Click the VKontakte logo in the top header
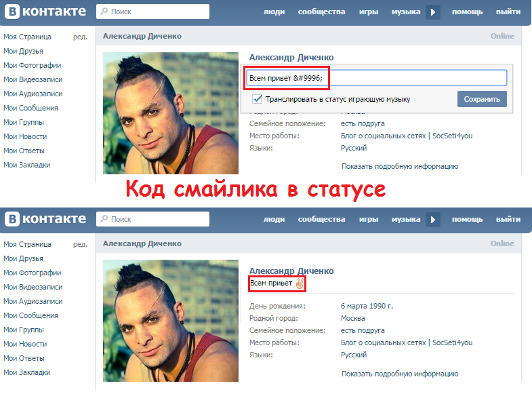Viewport: 532px width, 394px height. click(x=45, y=12)
